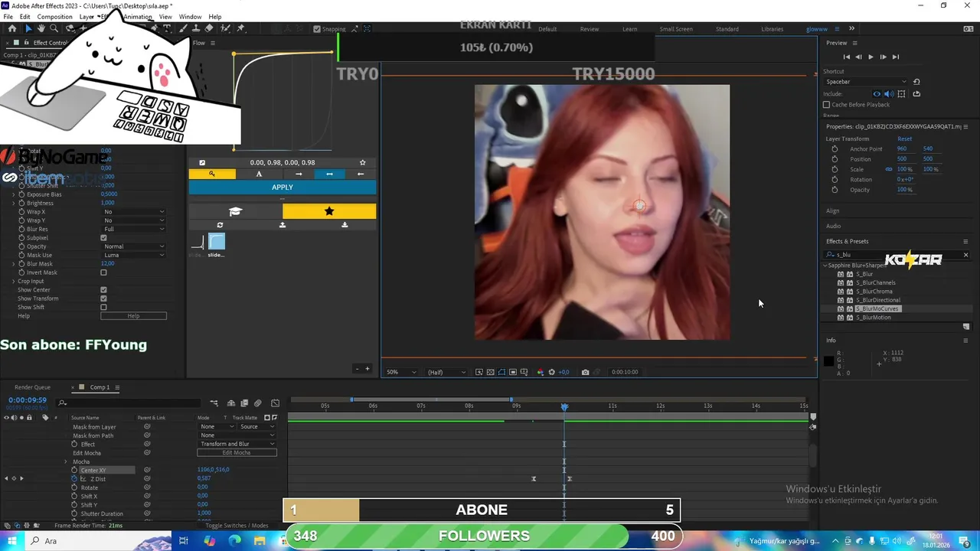Play the preview with the Play button
Image resolution: width=980 pixels, height=551 pixels.
click(871, 57)
